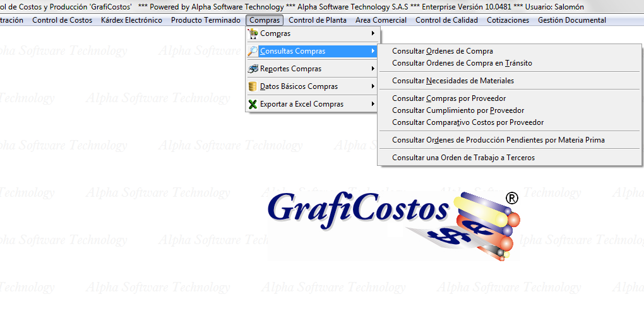The width and height of the screenshot is (644, 316).
Task: Open the Kárdex Electrónico menu
Action: point(131,20)
